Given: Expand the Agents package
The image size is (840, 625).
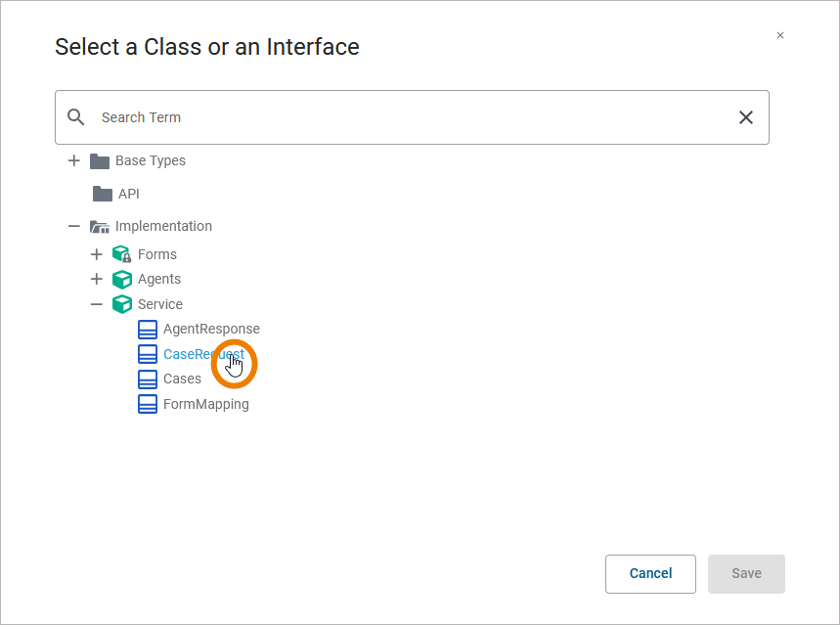Looking at the screenshot, I should (x=97, y=279).
